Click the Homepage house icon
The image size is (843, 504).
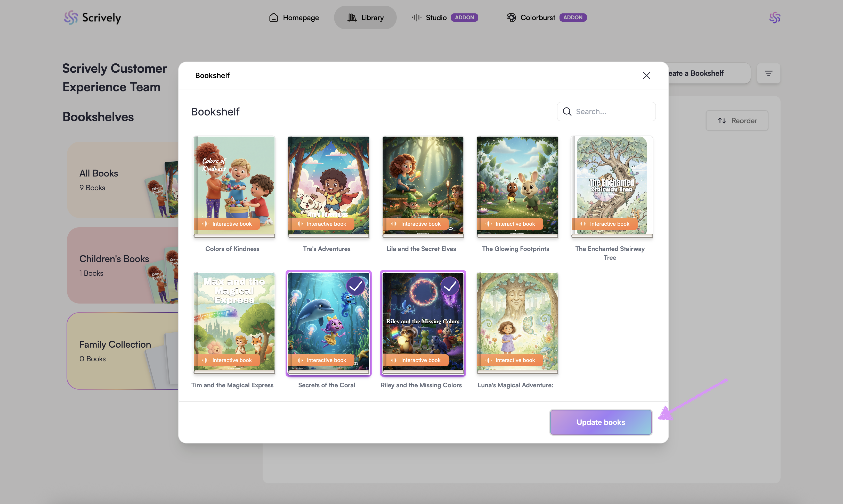274,17
